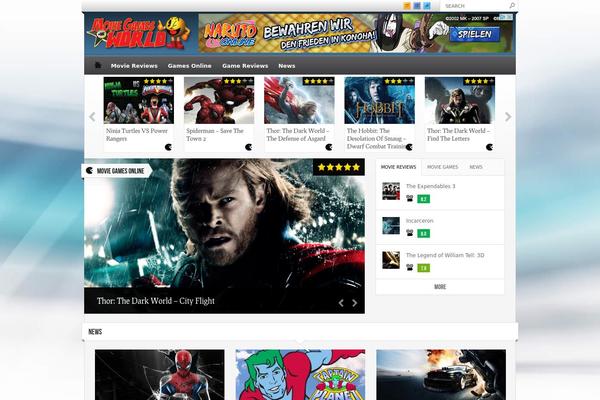Go to home via navbar home icon
Viewport: 600px width, 400px height.
98,65
